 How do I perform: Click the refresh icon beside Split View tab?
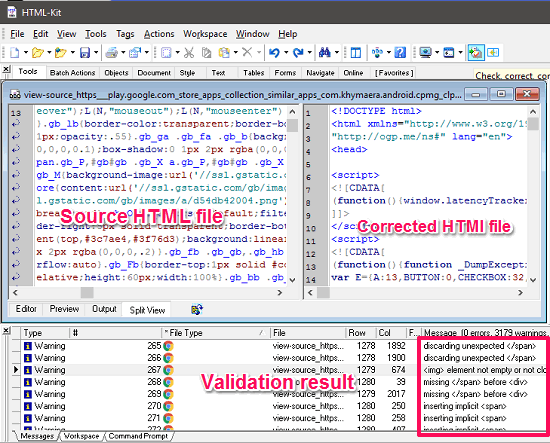pos(197,309)
